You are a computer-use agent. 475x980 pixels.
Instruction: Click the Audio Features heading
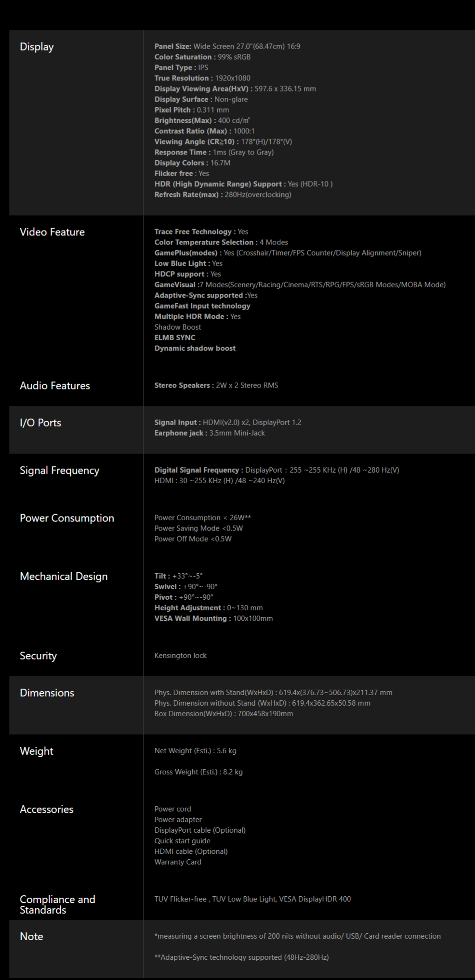point(55,386)
